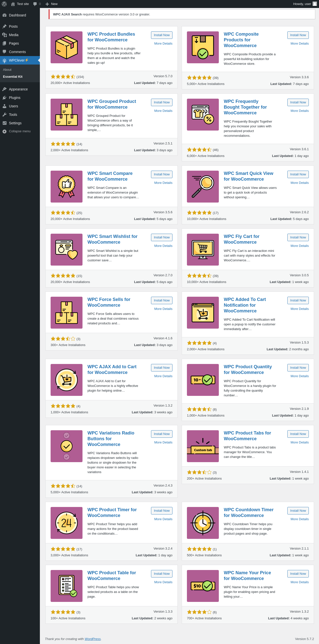The width and height of the screenshot is (319, 644).
Task: Select Essential Kit submenu item
Action: (20, 77)
